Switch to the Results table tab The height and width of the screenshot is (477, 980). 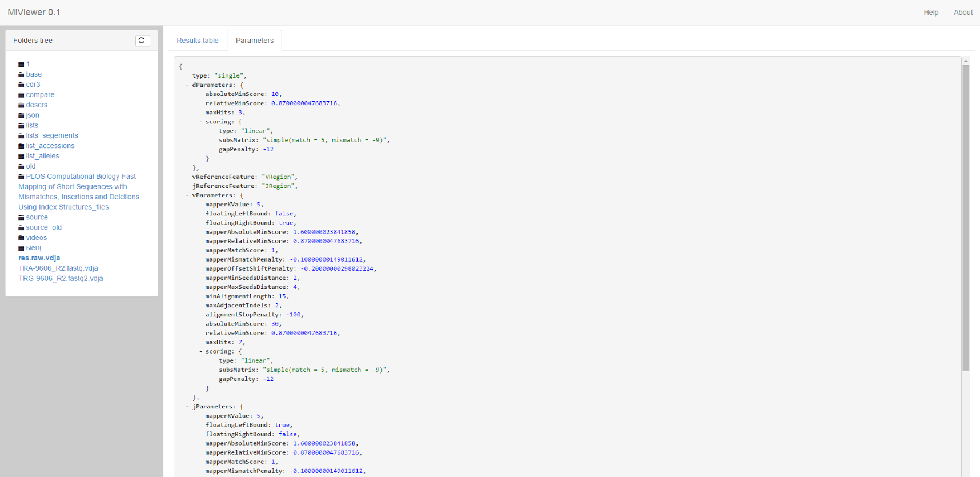tap(198, 41)
